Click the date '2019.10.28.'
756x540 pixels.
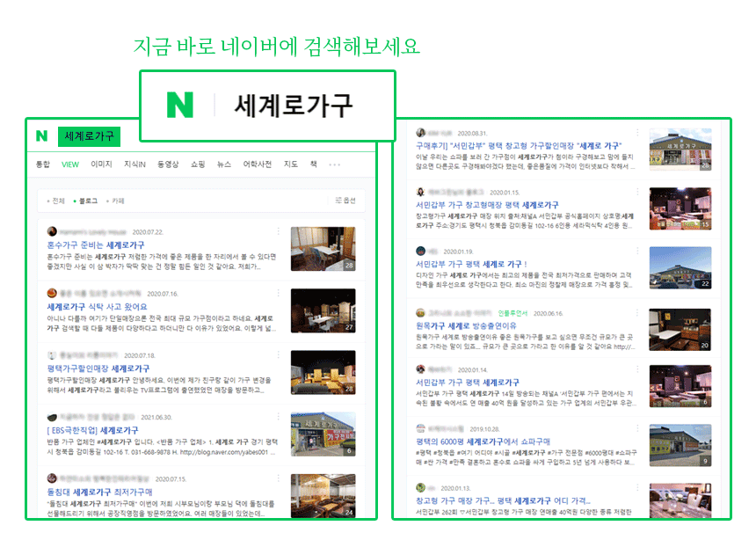[x=484, y=429]
